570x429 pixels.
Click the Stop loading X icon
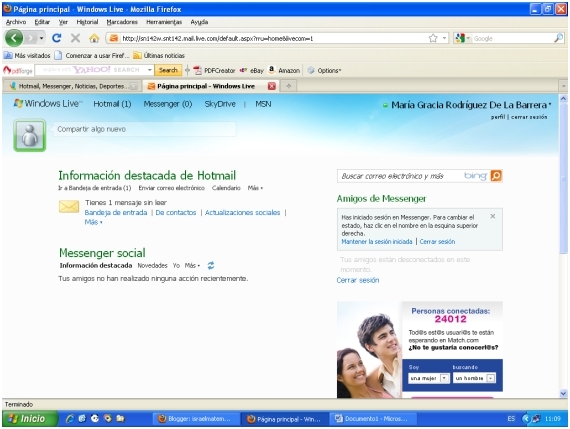pyautogui.click(x=75, y=38)
